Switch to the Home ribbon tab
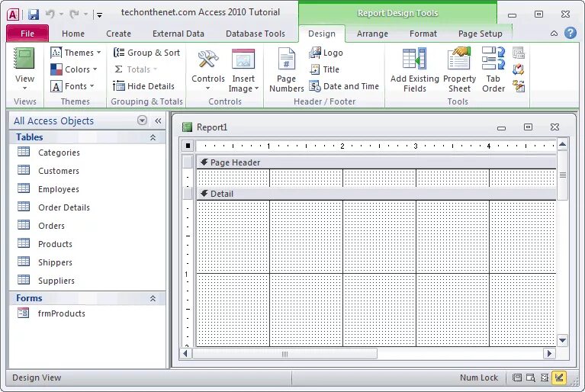The image size is (585, 392). (x=73, y=34)
